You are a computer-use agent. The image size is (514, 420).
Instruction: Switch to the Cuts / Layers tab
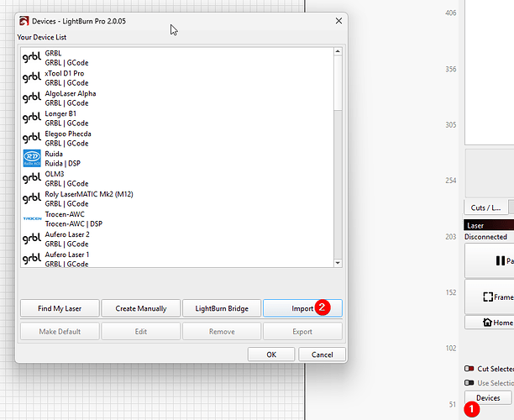pos(485,207)
